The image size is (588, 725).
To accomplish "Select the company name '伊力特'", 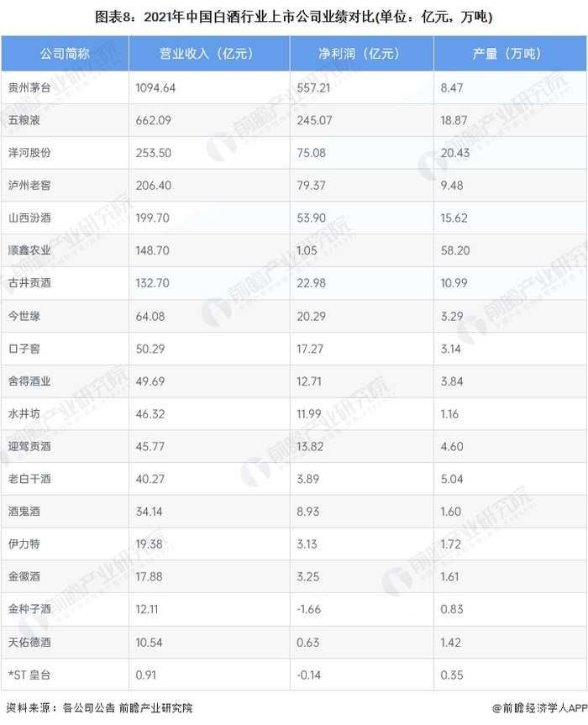I will pos(24,544).
